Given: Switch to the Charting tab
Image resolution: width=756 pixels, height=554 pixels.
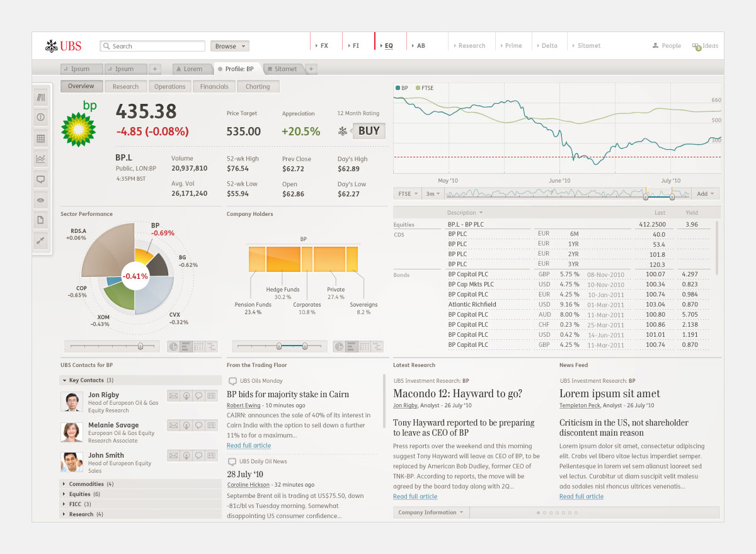Looking at the screenshot, I should (258, 86).
